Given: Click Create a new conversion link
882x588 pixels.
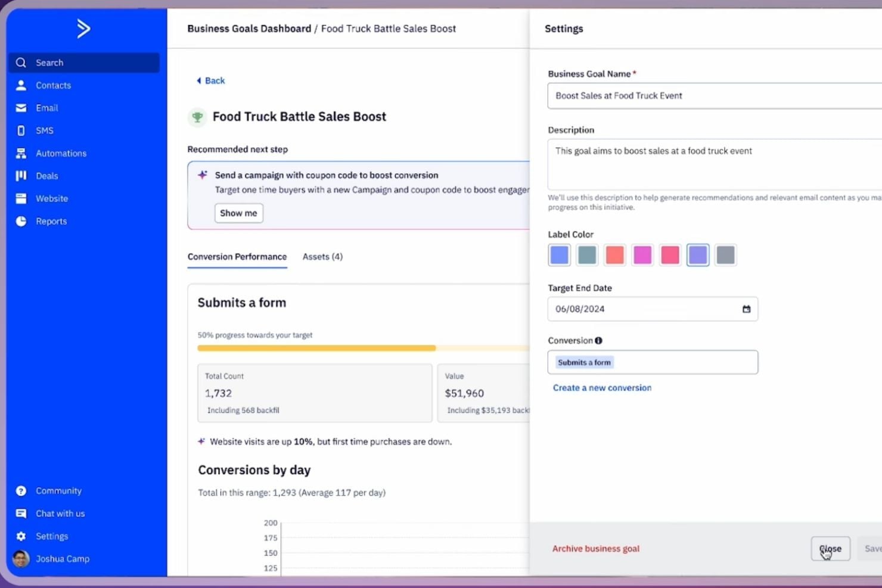Looking at the screenshot, I should pyautogui.click(x=602, y=388).
